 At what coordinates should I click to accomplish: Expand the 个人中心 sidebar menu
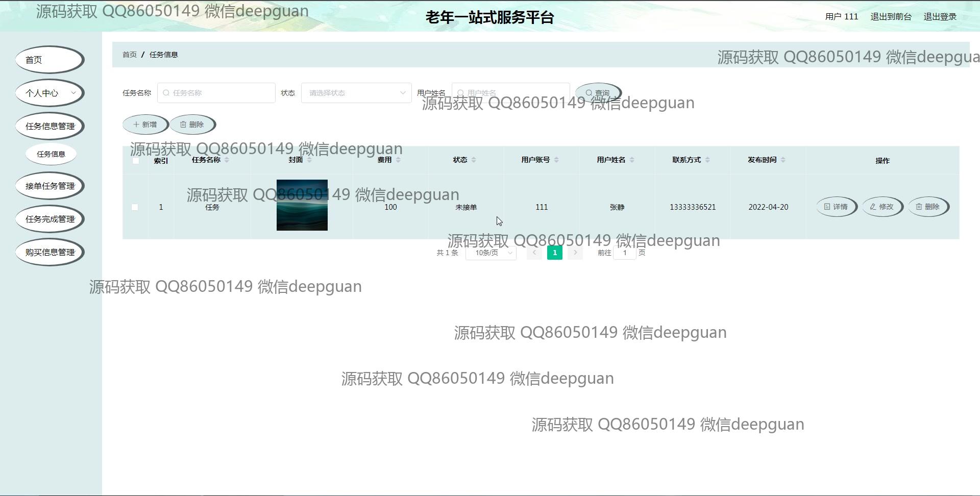click(x=50, y=93)
